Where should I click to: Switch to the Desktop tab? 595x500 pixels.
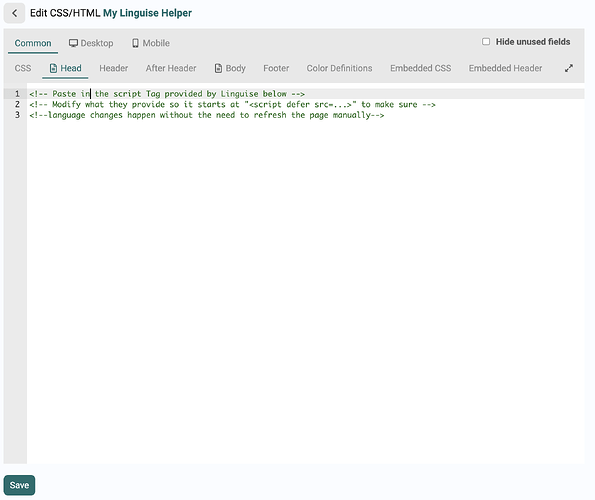click(91, 43)
